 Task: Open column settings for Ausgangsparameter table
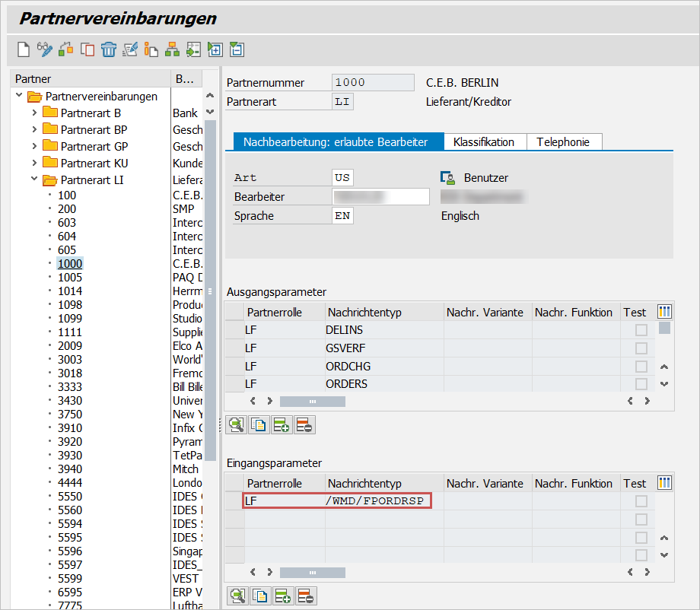point(665,312)
